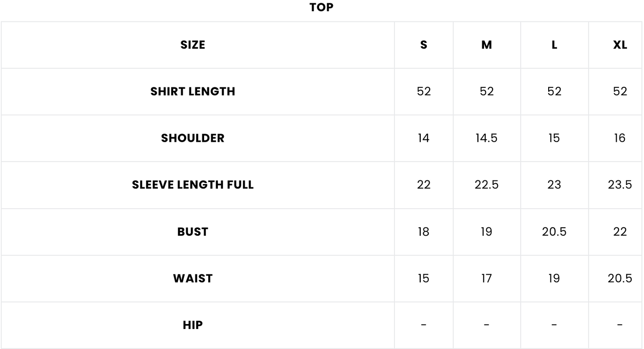Click sleeve length value 22 for size S
644x349 pixels.
(x=423, y=185)
